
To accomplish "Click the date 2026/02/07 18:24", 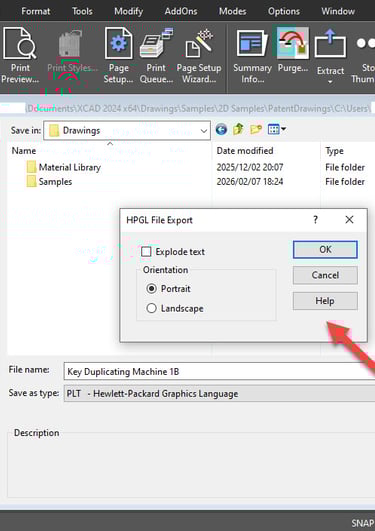I will [250, 182].
